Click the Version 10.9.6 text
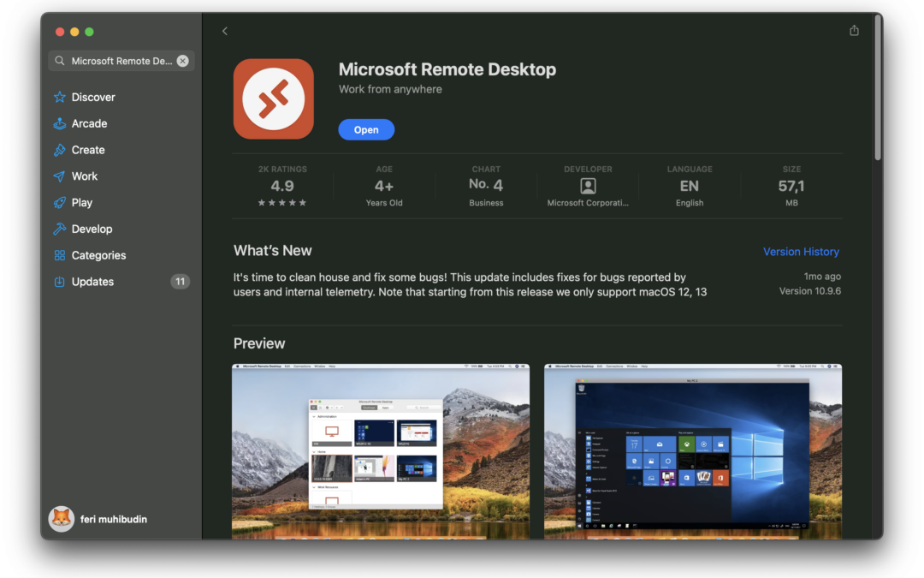The image size is (924, 578). pyautogui.click(x=809, y=291)
